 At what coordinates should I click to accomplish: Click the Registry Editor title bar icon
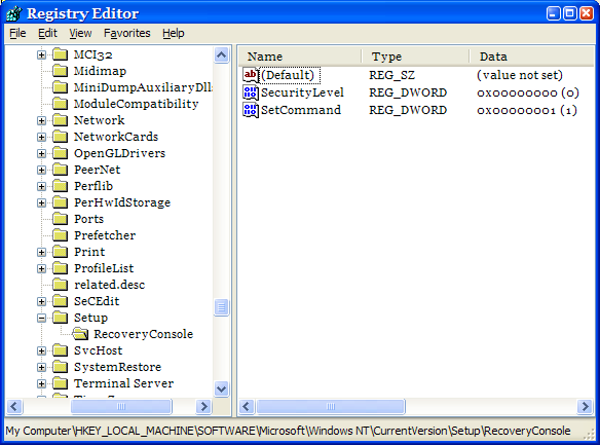(x=14, y=14)
